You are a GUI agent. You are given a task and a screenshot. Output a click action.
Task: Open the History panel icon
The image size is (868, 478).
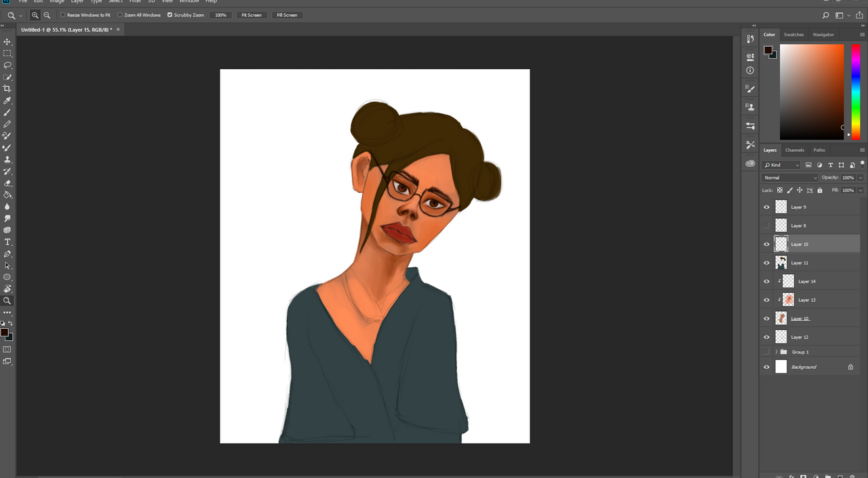click(x=750, y=39)
